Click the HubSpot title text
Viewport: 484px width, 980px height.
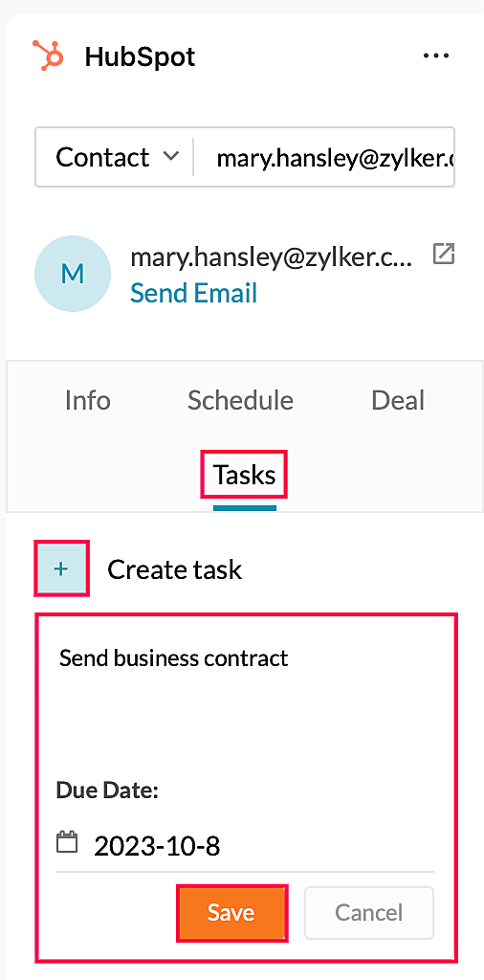[x=140, y=56]
